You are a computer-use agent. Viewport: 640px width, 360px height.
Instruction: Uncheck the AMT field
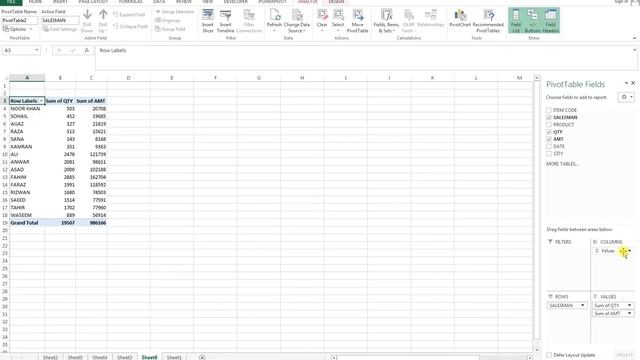(x=549, y=139)
